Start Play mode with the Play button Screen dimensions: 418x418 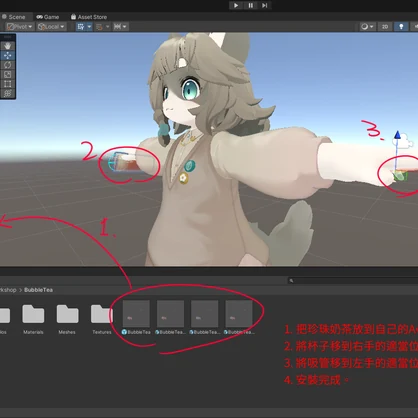(x=236, y=5)
